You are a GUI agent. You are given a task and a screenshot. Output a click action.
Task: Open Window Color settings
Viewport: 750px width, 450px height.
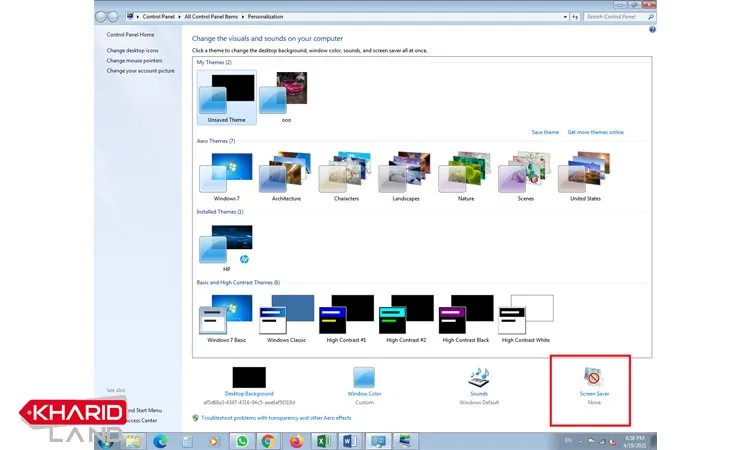[364, 394]
